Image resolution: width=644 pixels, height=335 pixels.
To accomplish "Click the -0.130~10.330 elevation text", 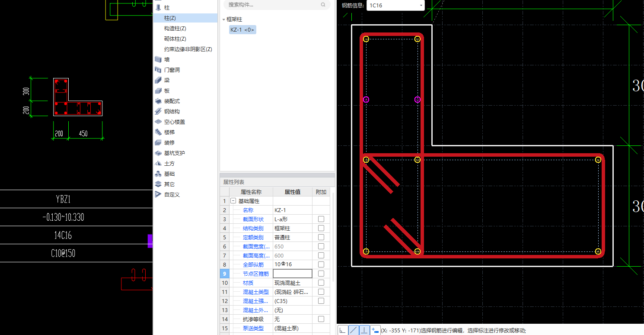I will 63,217.
